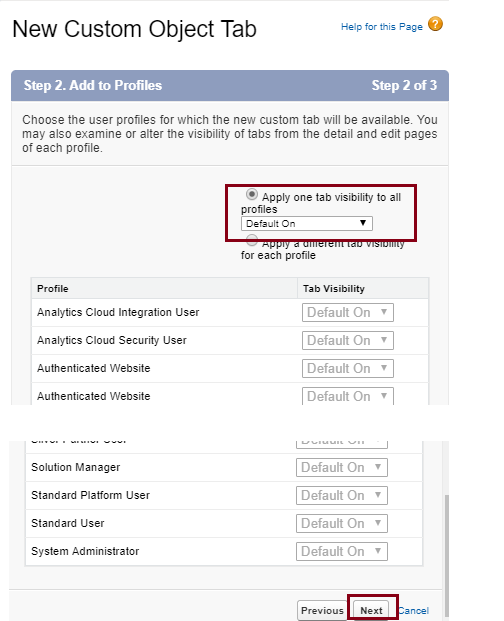Image resolution: width=504 pixels, height=621 pixels.
Task: Click the Standard User profile label
Action: 68,524
